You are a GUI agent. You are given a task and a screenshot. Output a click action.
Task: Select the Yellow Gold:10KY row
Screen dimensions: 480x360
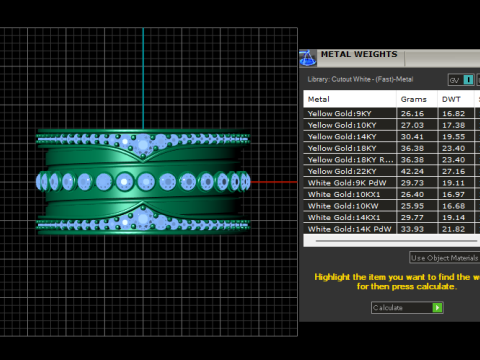coord(392,125)
